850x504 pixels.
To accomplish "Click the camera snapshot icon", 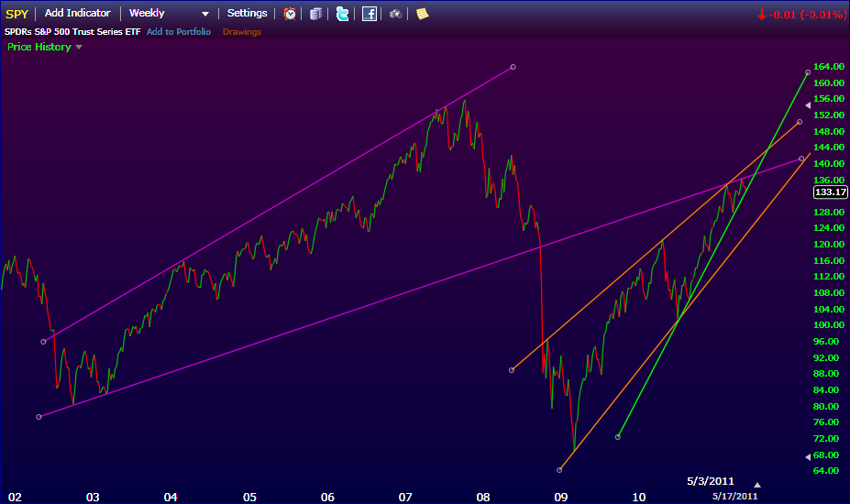I will tap(395, 14).
